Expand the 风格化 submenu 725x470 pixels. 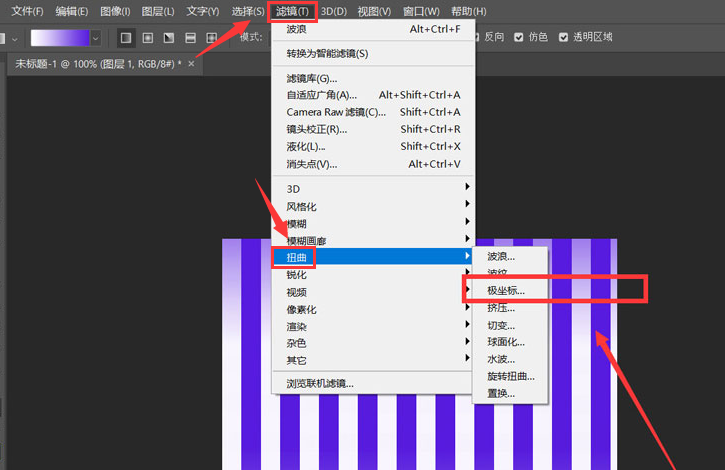[373, 206]
